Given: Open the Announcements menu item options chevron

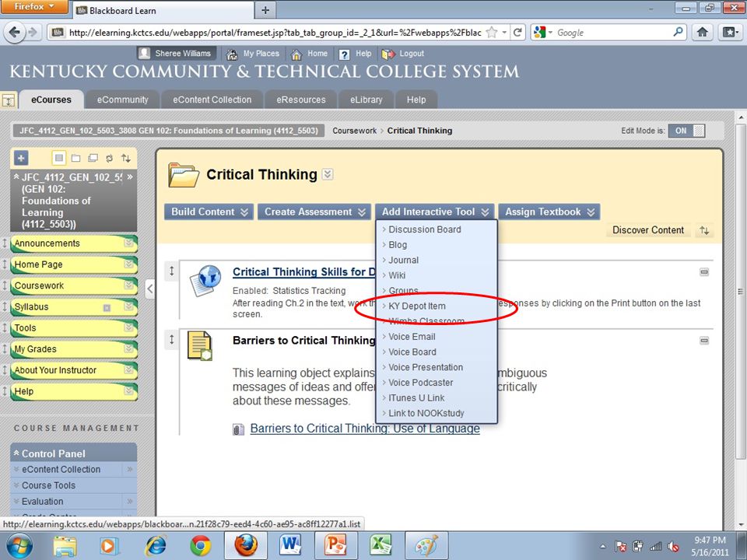Looking at the screenshot, I should 128,243.
